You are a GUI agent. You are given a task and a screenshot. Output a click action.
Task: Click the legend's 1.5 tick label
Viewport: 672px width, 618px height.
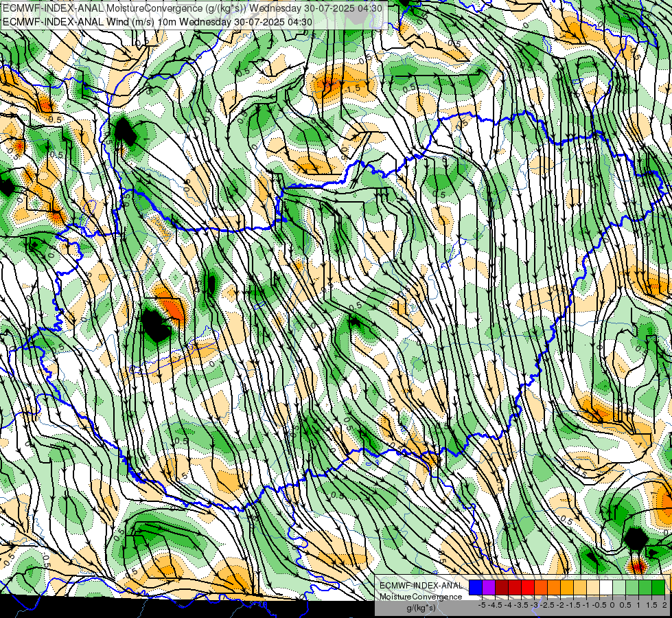tap(651, 605)
